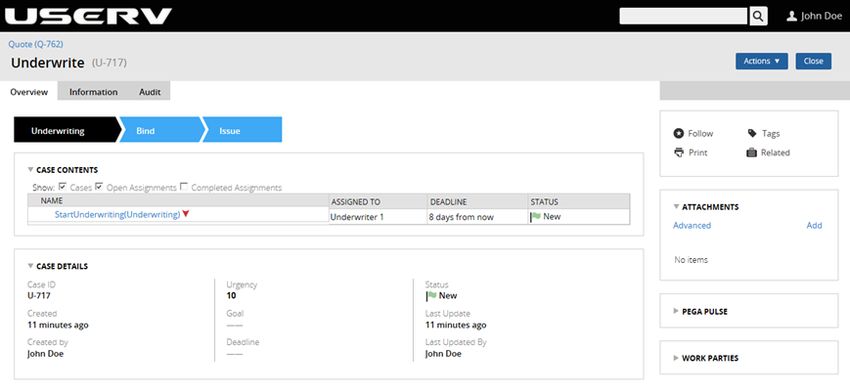Click the ASSIGNED TO column header

378,202
